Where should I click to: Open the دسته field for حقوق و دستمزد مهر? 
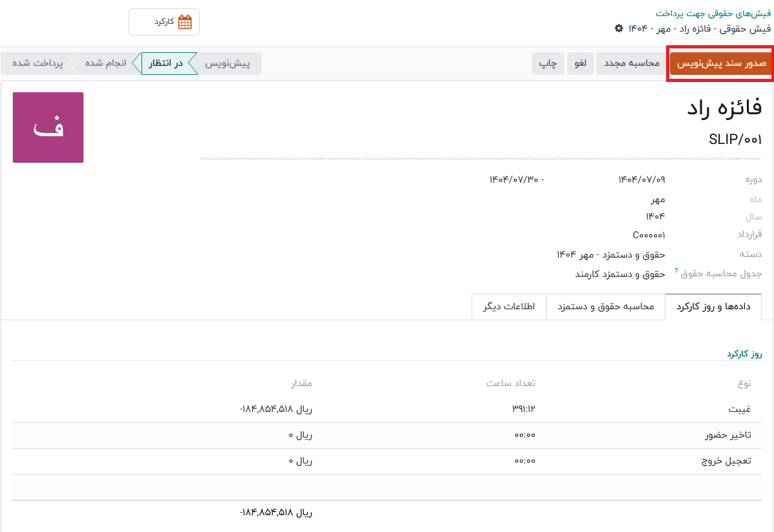point(611,254)
